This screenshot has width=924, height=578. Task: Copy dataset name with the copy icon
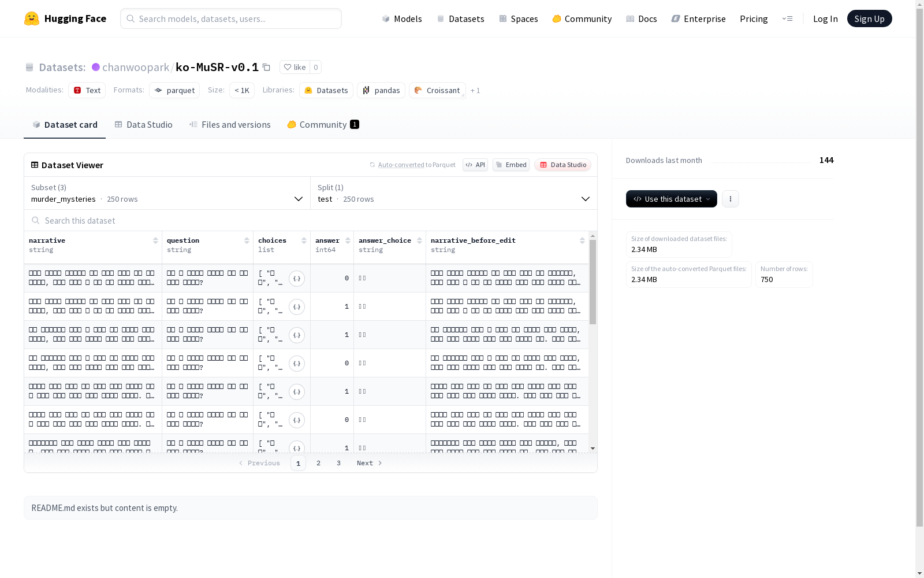click(266, 67)
